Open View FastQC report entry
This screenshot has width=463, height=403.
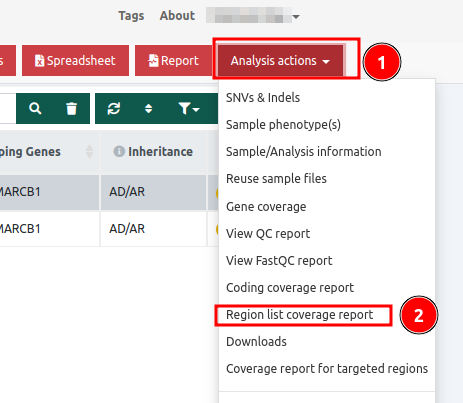coord(279,261)
